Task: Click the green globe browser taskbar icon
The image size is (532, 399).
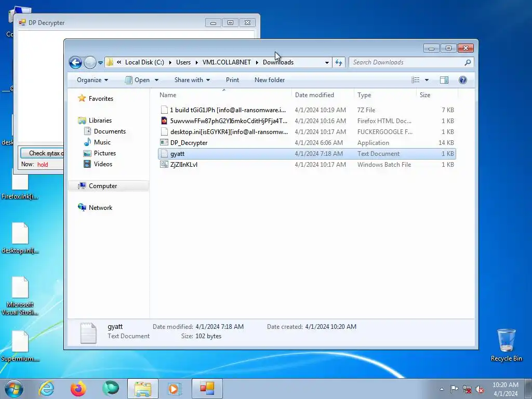Action: 110,389
